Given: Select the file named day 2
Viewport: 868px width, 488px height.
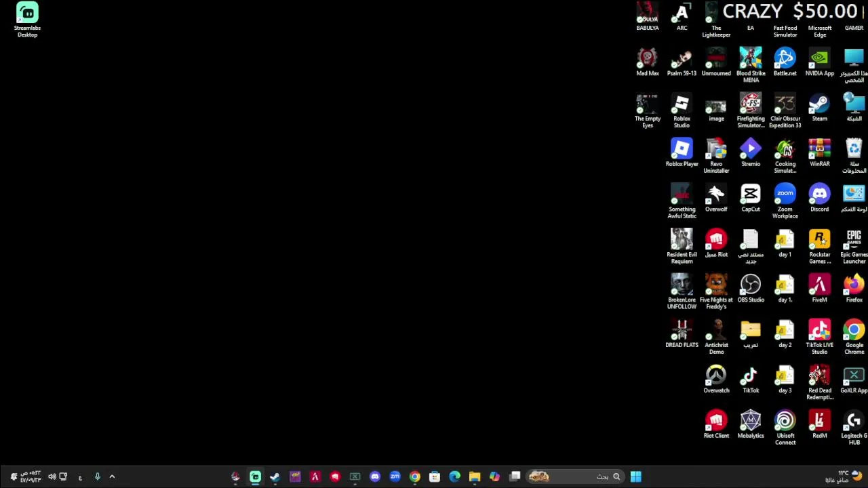Looking at the screenshot, I should click(x=785, y=334).
